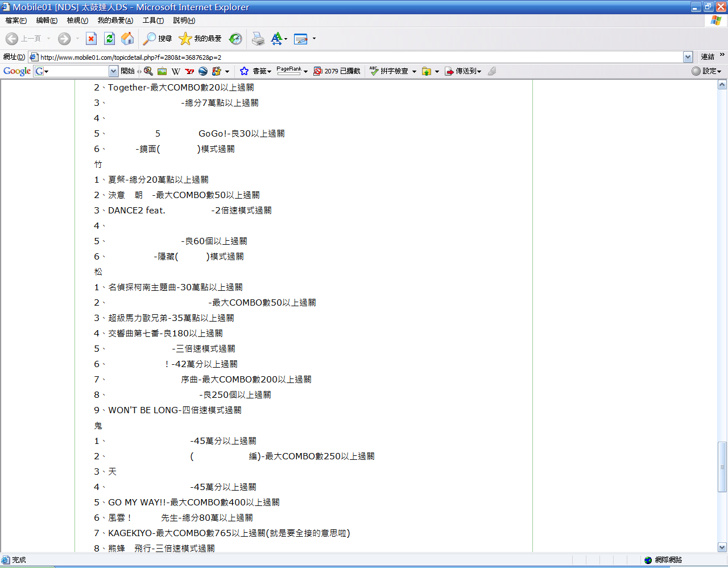Expand the address bar URL dropdown
Viewport: 728px width, 568px height.
click(688, 57)
